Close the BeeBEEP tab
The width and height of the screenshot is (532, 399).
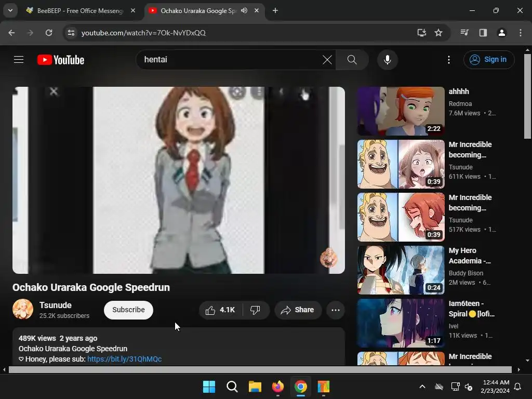(x=133, y=10)
